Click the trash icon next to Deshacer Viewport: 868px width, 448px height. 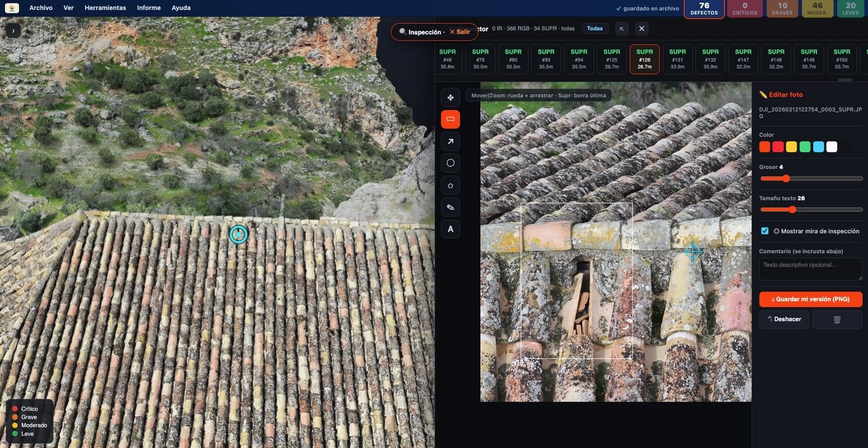(837, 319)
